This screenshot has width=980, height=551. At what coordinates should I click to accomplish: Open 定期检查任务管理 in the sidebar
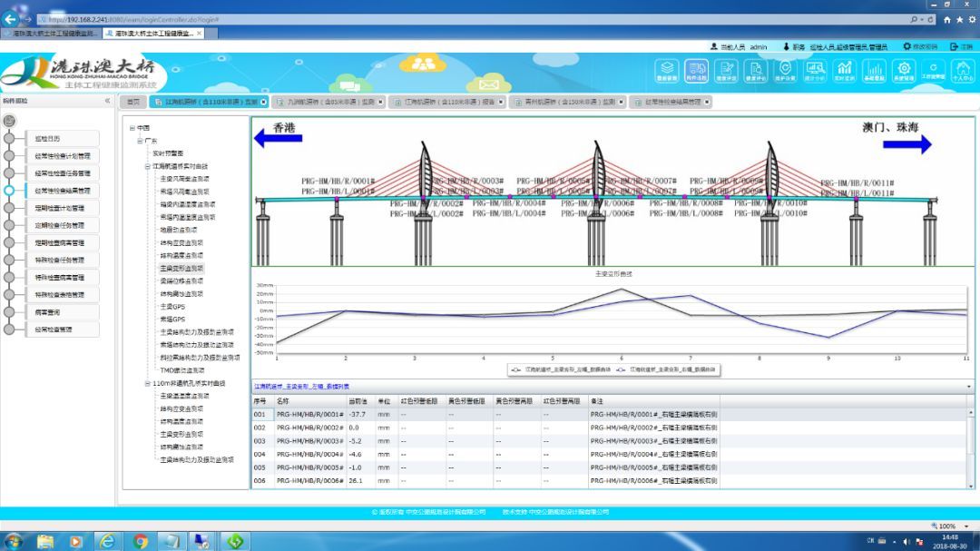(62, 225)
